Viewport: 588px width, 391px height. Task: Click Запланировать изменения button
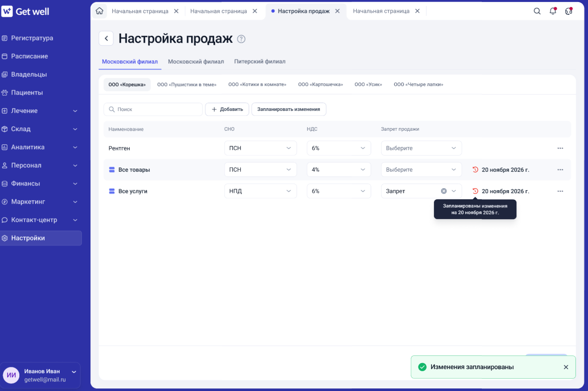[x=289, y=109]
